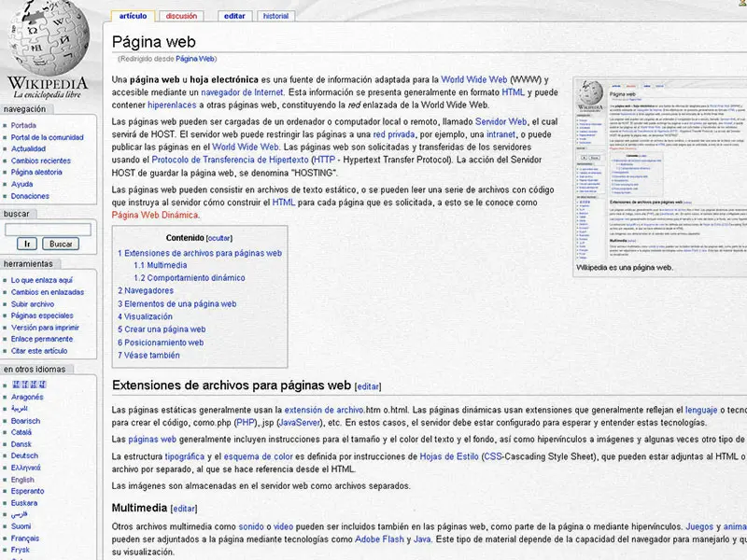Open Protocolo de Transferencia de Hipertexto link
Viewport: 747px width, 560px height.
click(230, 160)
